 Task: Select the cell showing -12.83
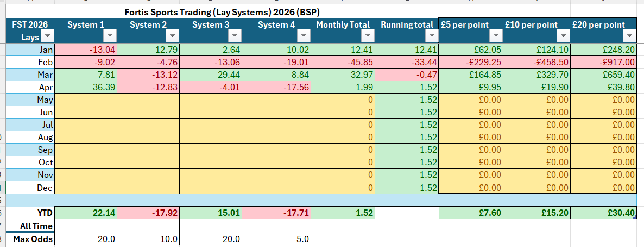148,88
